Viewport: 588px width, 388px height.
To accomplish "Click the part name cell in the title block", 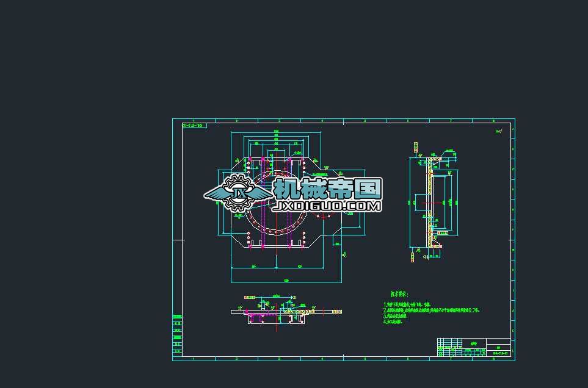I will tap(474, 343).
